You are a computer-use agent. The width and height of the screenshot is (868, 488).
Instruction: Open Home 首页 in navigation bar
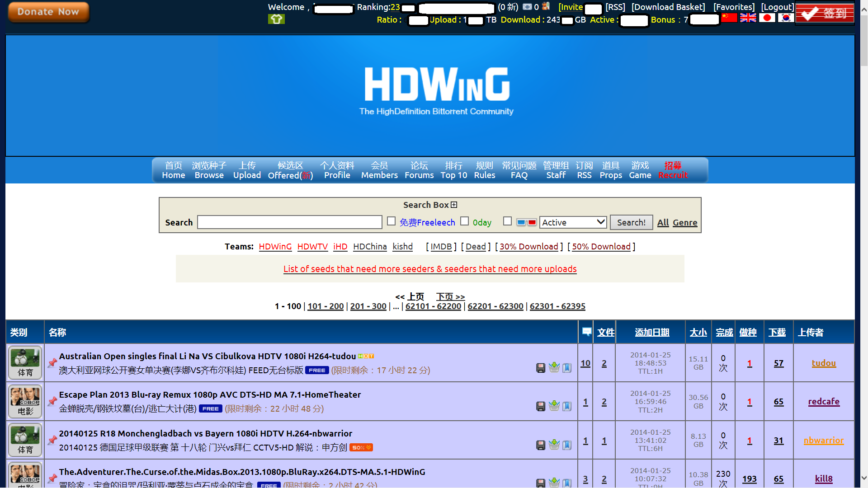[x=174, y=170]
